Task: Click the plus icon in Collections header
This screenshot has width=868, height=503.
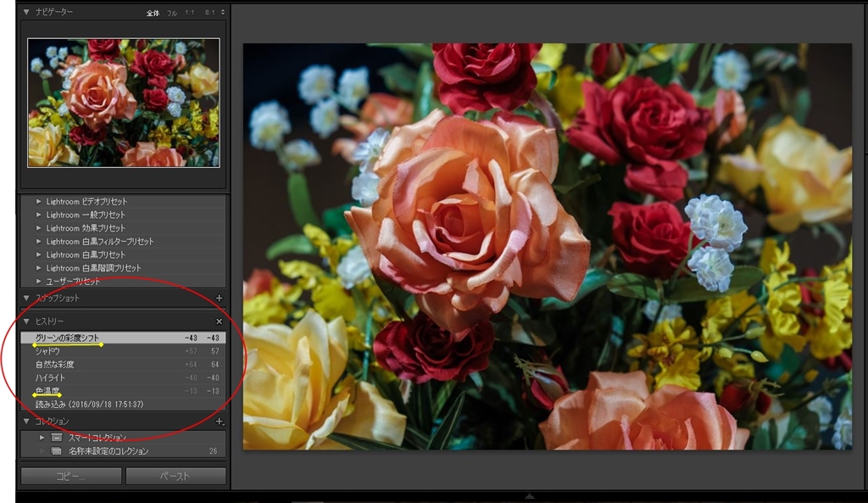Action: [219, 422]
